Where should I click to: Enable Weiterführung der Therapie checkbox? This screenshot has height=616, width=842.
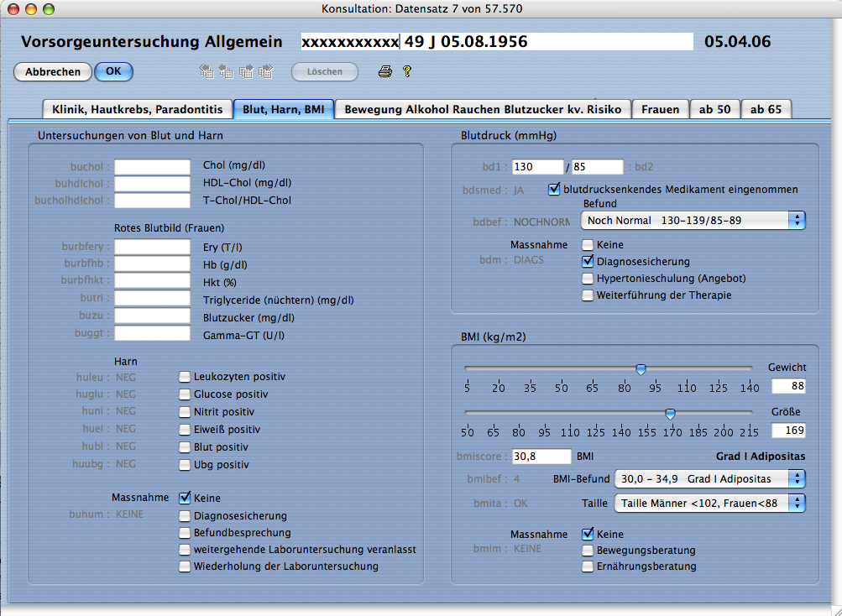[x=588, y=295]
